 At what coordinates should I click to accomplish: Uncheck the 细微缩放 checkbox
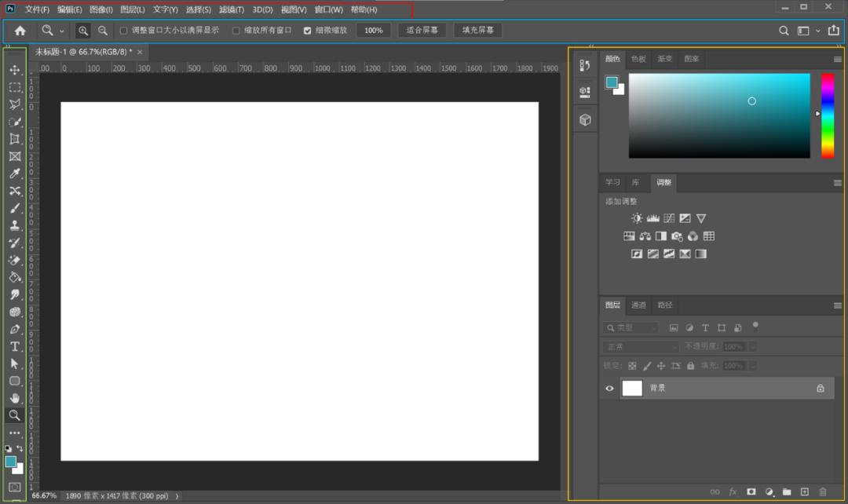[x=307, y=31]
